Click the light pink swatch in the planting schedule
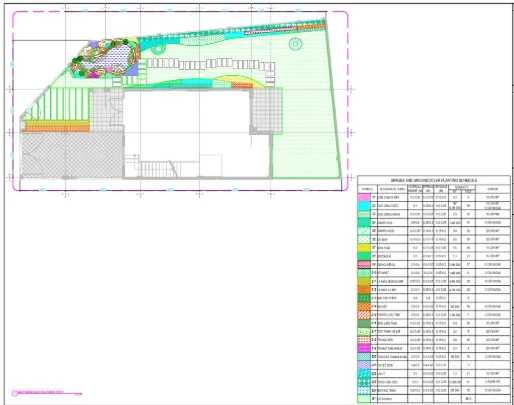514x405 pixels. point(364,197)
